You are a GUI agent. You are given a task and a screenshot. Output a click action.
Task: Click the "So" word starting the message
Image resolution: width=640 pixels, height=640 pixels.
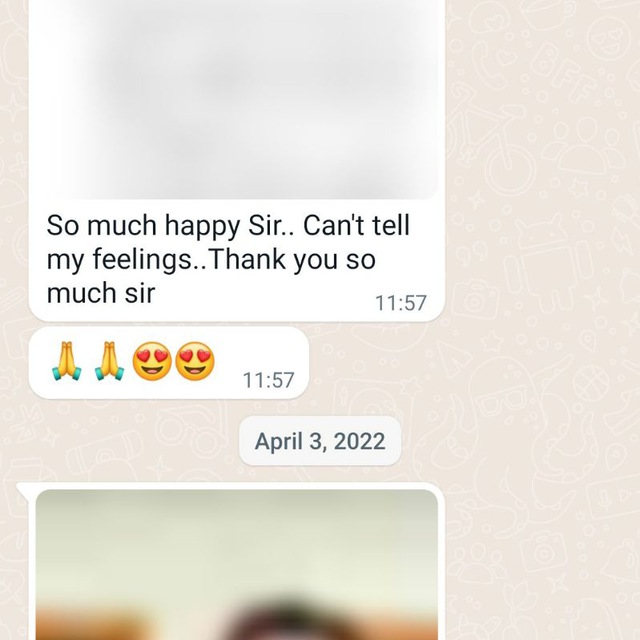tap(62, 225)
